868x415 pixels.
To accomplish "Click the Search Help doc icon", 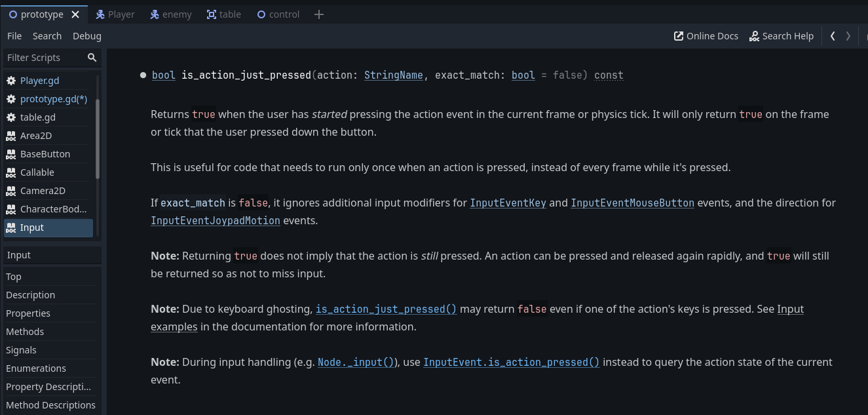I will 754,36.
